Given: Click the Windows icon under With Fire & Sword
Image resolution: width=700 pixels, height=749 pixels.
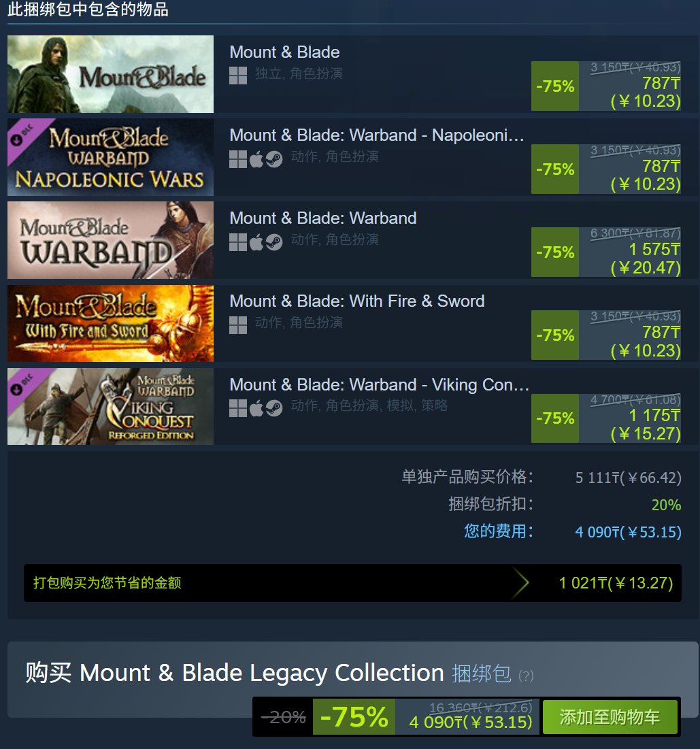Looking at the screenshot, I should (238, 325).
